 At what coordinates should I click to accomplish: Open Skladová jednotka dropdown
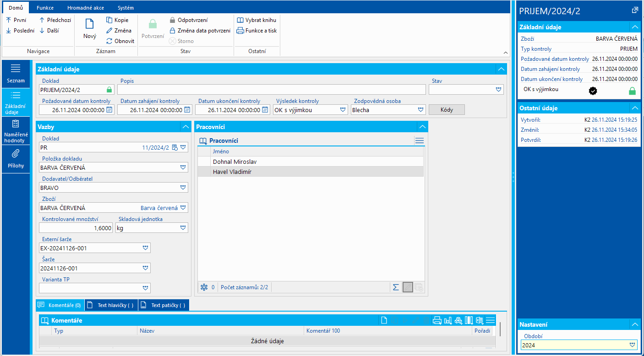[183, 228]
